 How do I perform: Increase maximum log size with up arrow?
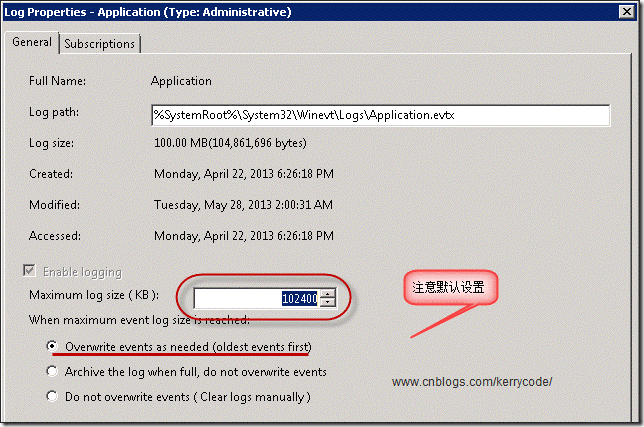pos(328,293)
